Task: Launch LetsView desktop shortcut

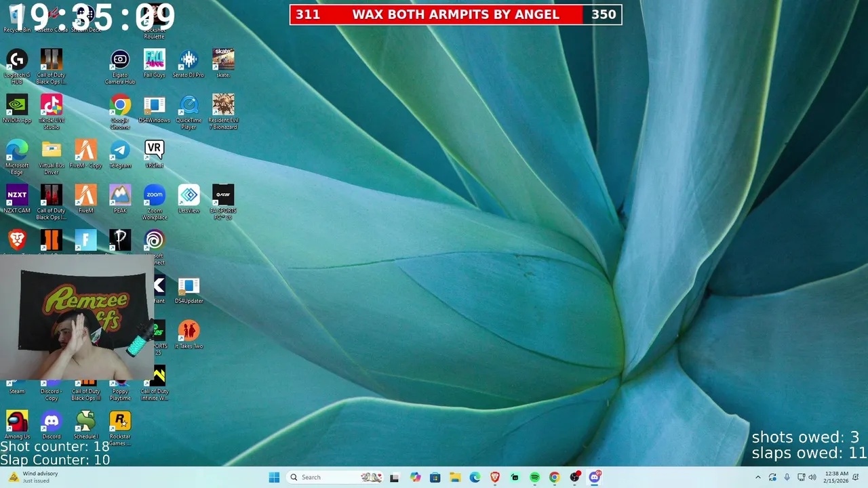Action: pos(189,199)
